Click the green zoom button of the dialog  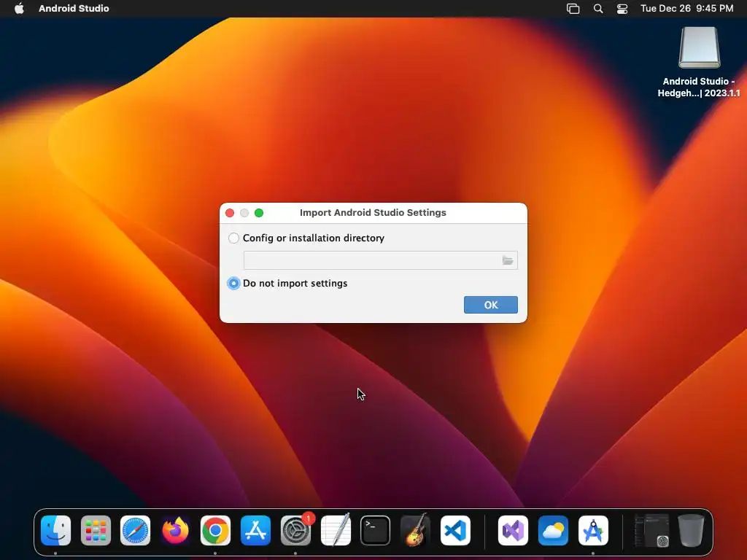pyautogui.click(x=259, y=213)
